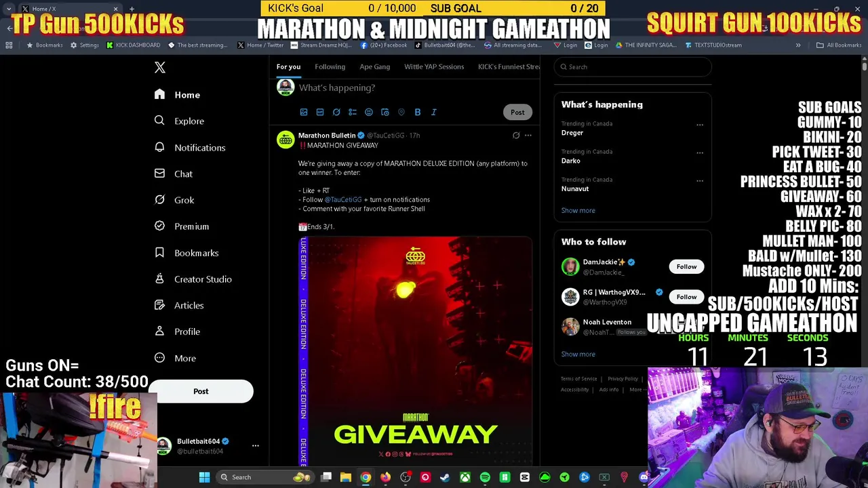Open the Explore search icon in sidebar
This screenshot has height=488, width=868.
[x=159, y=121]
